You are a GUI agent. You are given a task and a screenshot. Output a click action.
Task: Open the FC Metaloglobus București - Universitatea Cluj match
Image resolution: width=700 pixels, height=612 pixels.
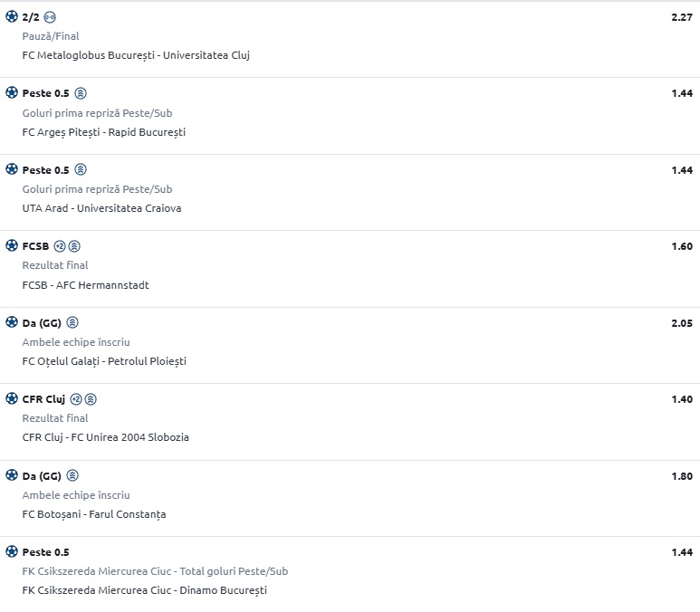coord(136,55)
